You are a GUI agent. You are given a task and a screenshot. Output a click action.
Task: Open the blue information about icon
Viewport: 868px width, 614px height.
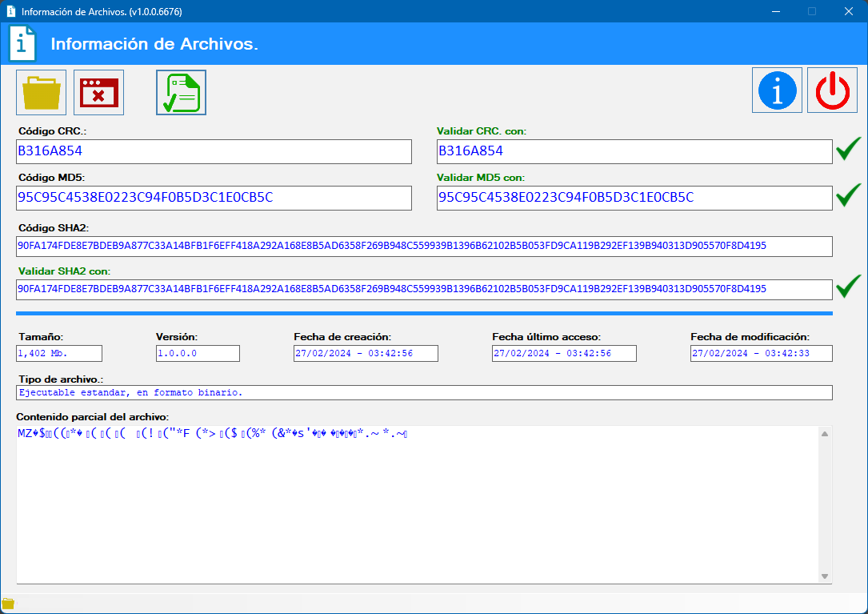(x=777, y=90)
